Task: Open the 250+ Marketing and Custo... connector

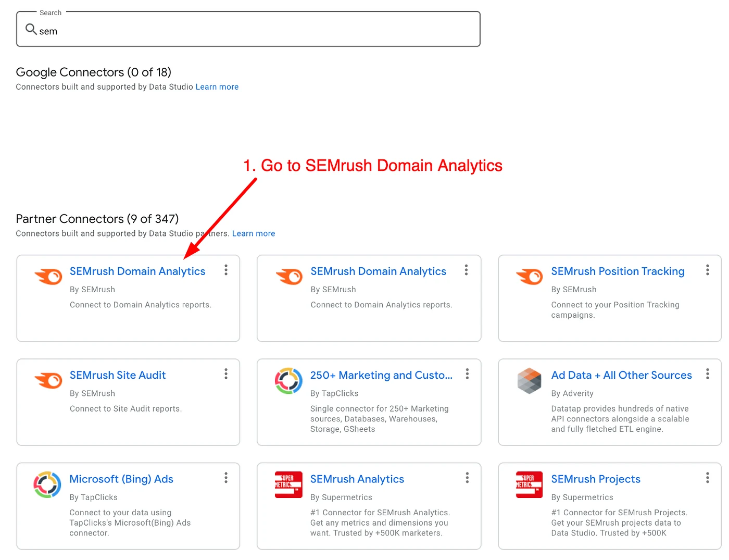Action: pyautogui.click(x=381, y=375)
